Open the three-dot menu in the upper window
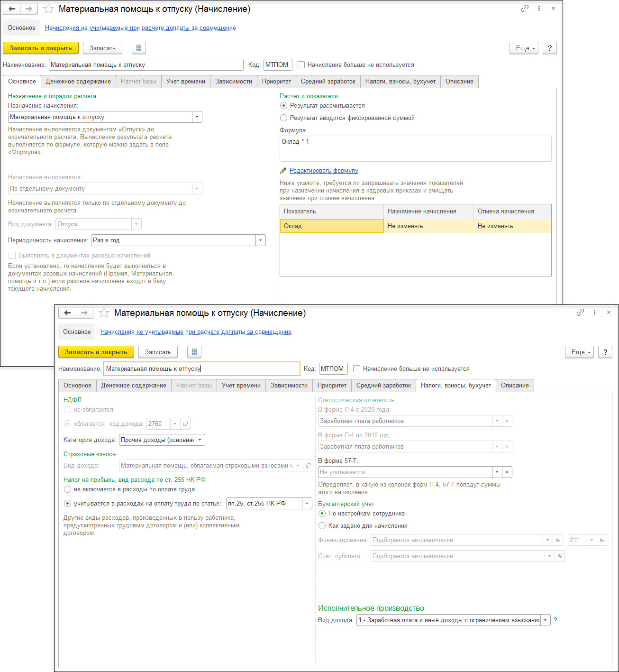Image resolution: width=619 pixels, height=672 pixels. point(539,9)
